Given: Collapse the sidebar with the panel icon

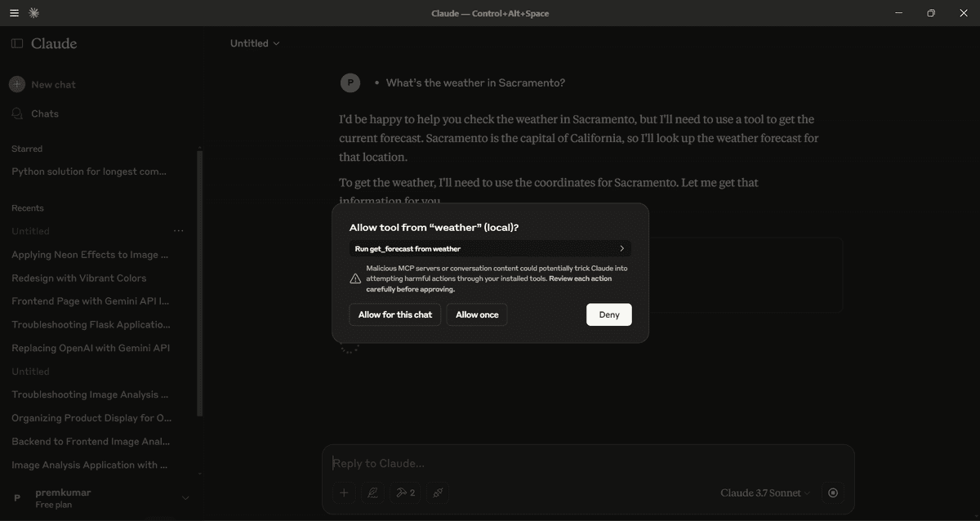Looking at the screenshot, I should point(17,43).
